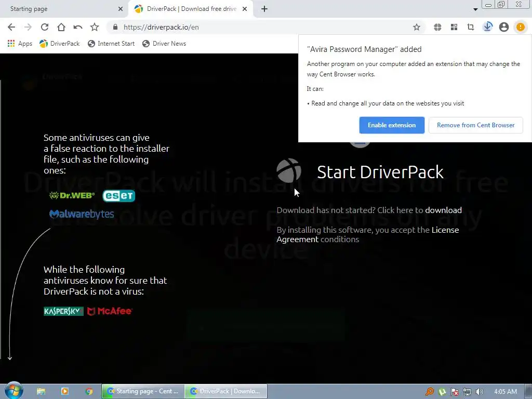Click the Dr.WEB antivirus logo
The image size is (532, 399).
(72, 195)
